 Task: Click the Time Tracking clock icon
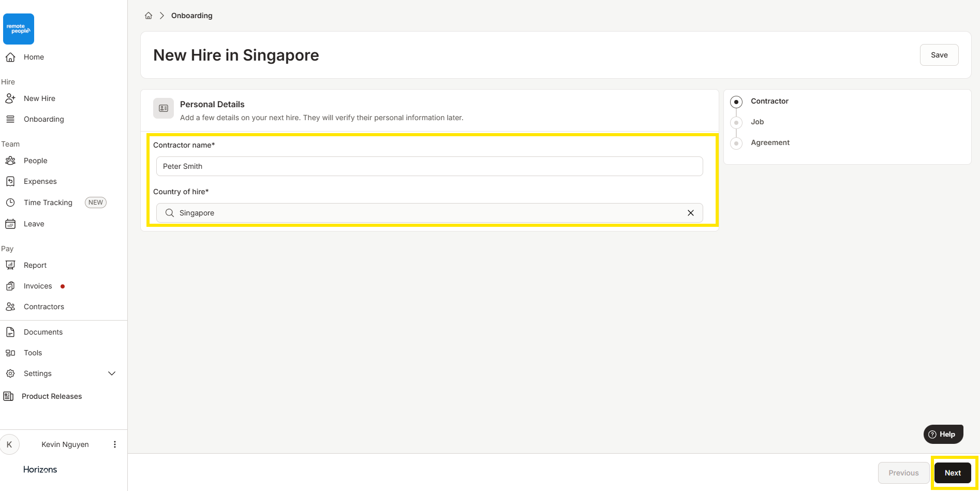pos(10,203)
